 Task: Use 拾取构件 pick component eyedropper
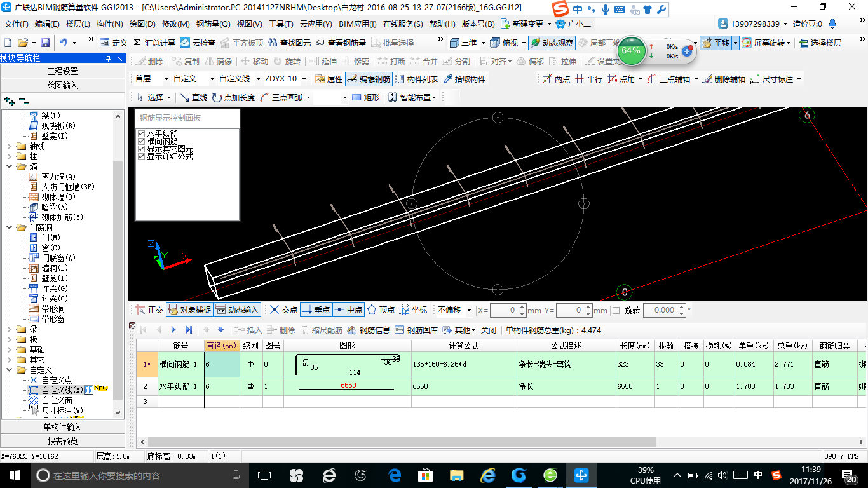[465, 79]
